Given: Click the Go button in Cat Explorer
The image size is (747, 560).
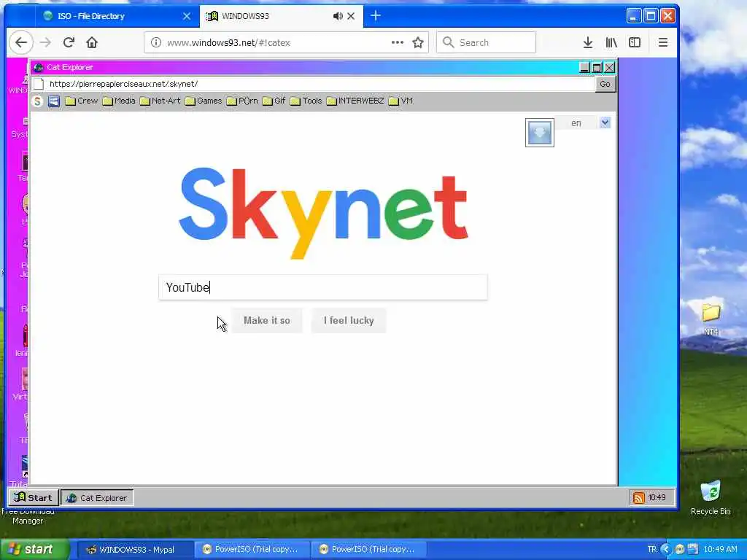Looking at the screenshot, I should (x=605, y=84).
